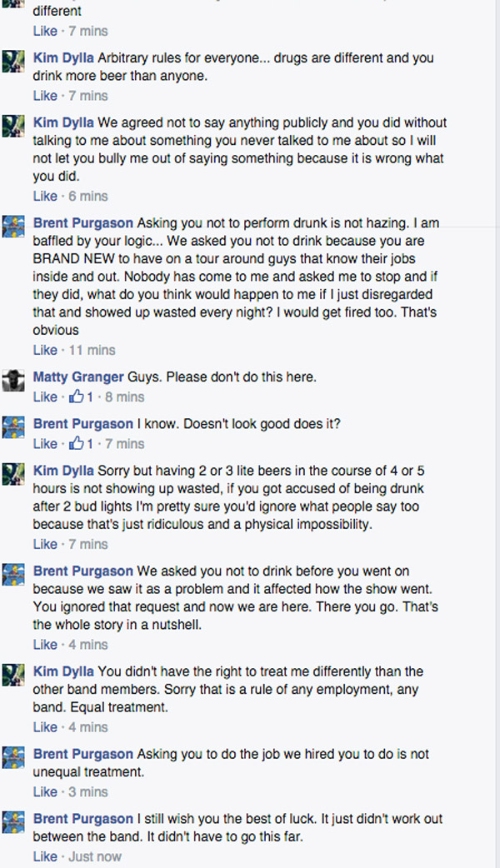Click Kim Dylla's avatar beside "Arbitrary rules" comment
The image size is (500, 868).
point(12,61)
